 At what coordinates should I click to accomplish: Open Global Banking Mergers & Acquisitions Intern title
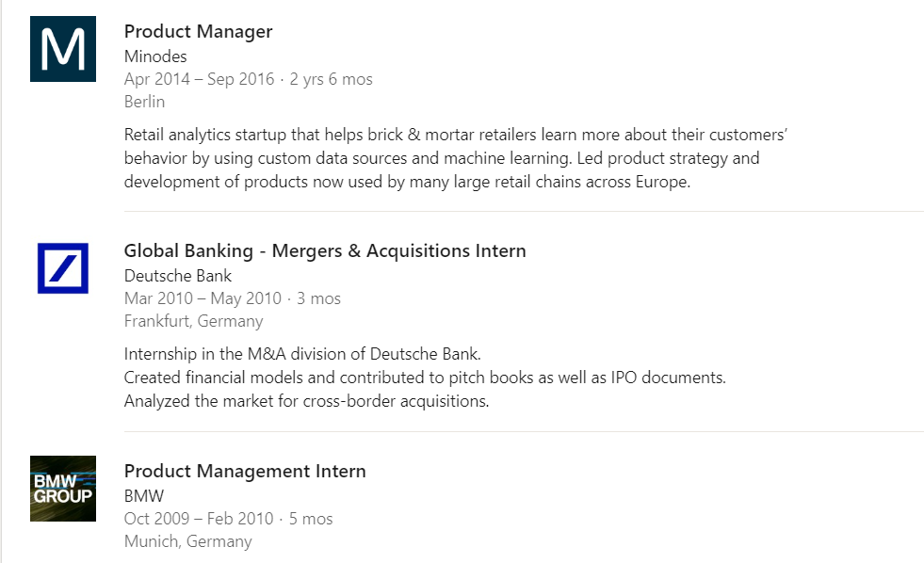coord(325,251)
